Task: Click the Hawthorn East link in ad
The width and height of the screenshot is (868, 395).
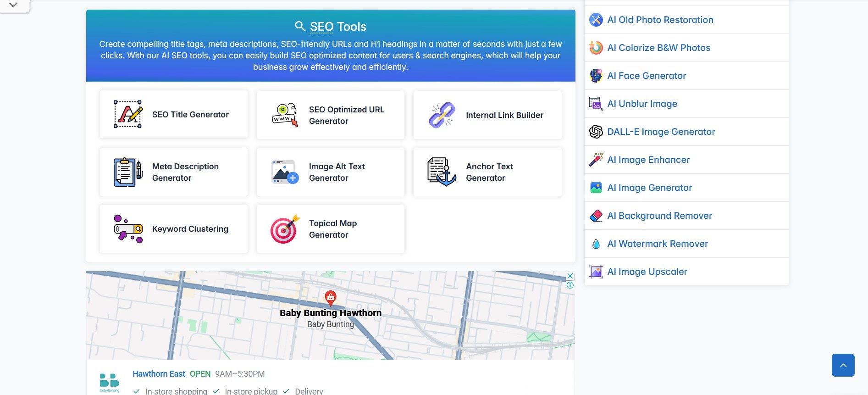Action: point(159,374)
